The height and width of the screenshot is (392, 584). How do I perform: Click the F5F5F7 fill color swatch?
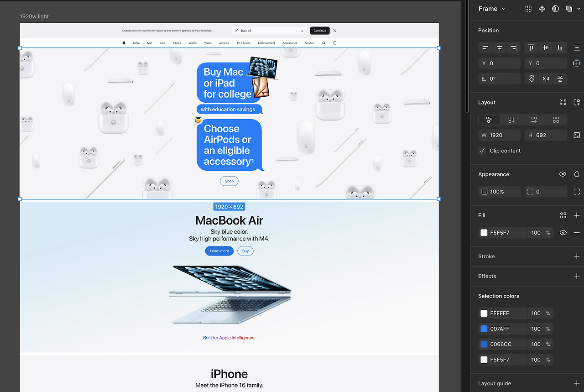click(x=484, y=233)
